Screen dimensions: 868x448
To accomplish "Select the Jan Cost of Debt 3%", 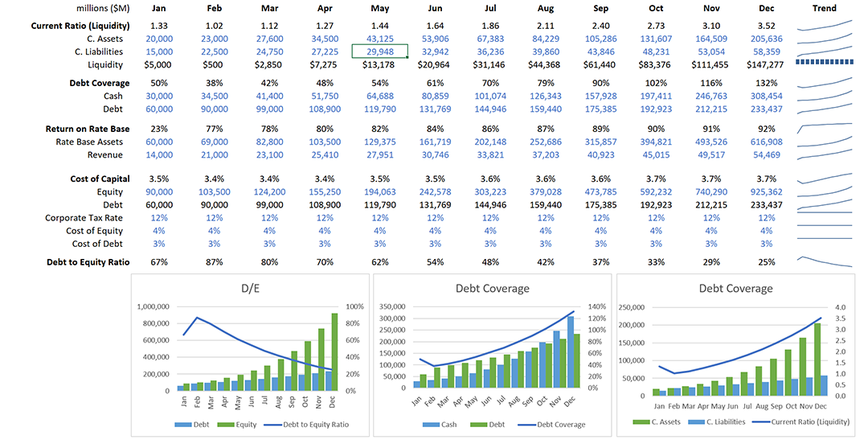I will [159, 244].
